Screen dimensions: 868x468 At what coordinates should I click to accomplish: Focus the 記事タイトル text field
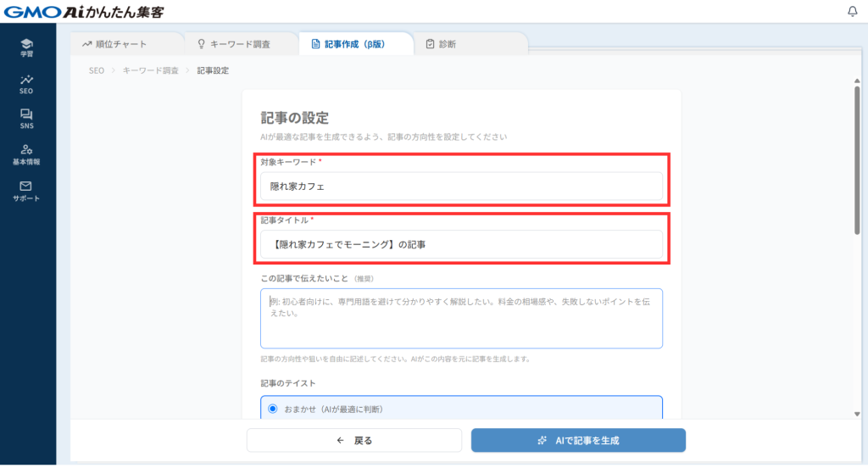460,244
